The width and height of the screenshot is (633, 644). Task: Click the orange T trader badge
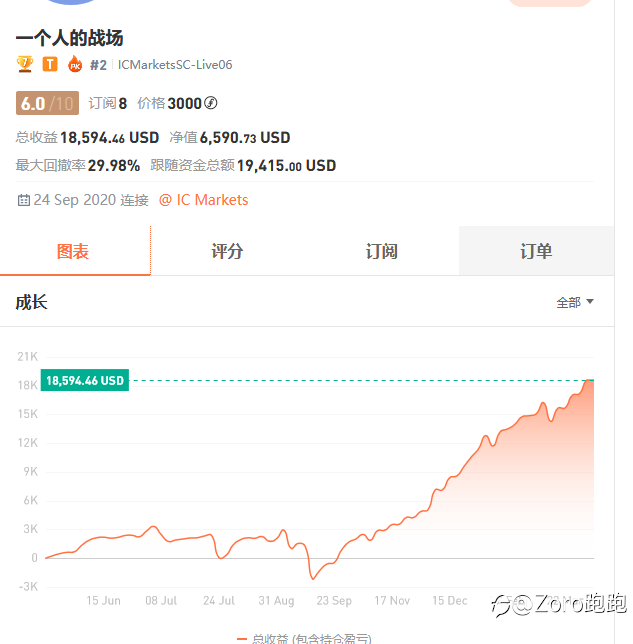50,64
